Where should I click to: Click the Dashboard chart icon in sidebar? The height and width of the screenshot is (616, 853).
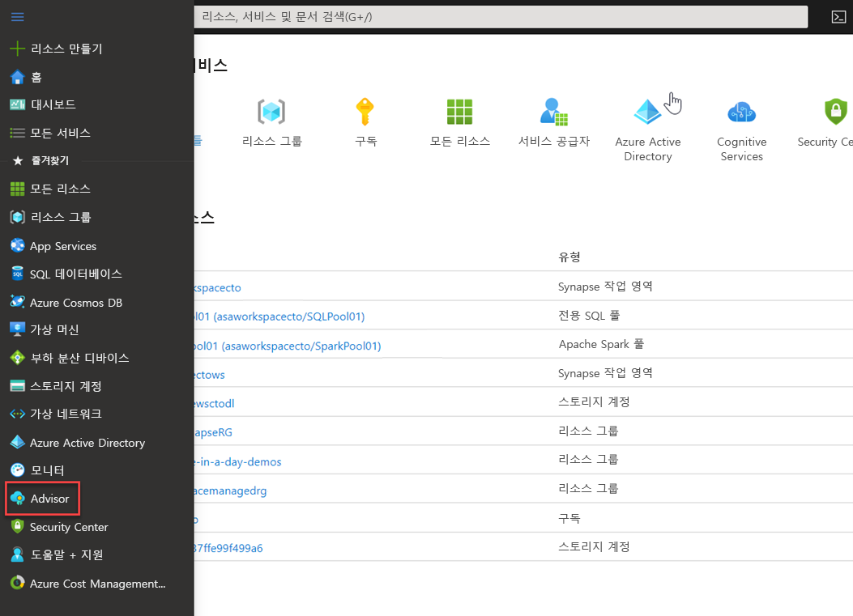17,104
